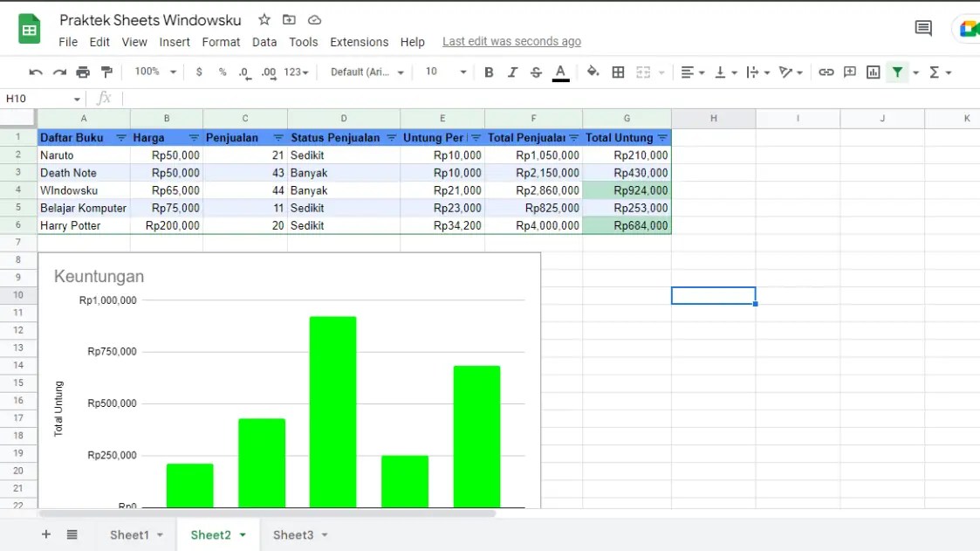Click the horizontal scrollbar

coord(267,513)
